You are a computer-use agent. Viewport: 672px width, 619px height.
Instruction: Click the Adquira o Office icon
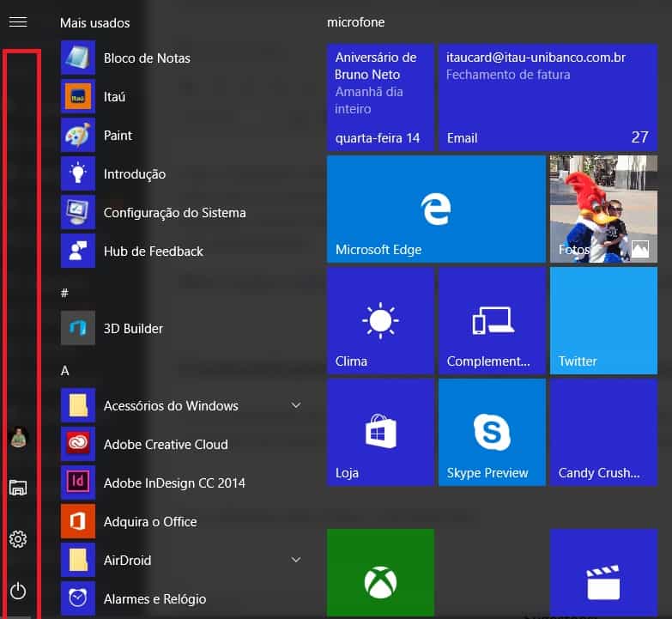pyautogui.click(x=78, y=521)
